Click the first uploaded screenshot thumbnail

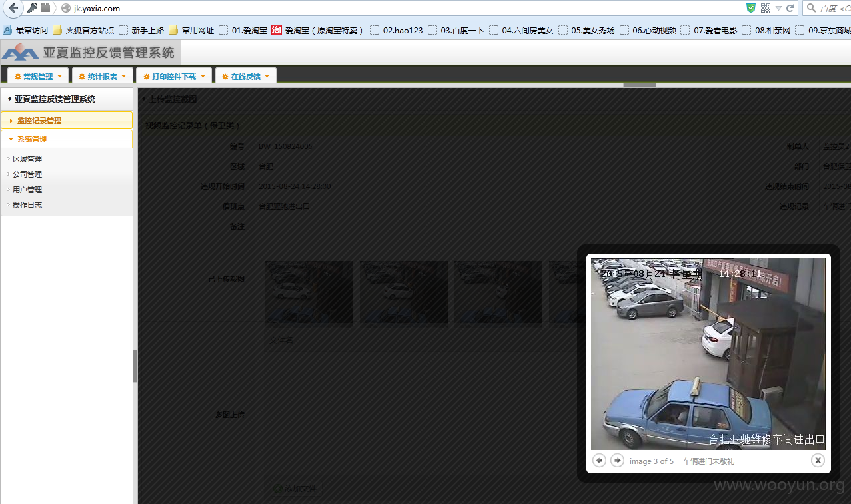click(x=309, y=292)
